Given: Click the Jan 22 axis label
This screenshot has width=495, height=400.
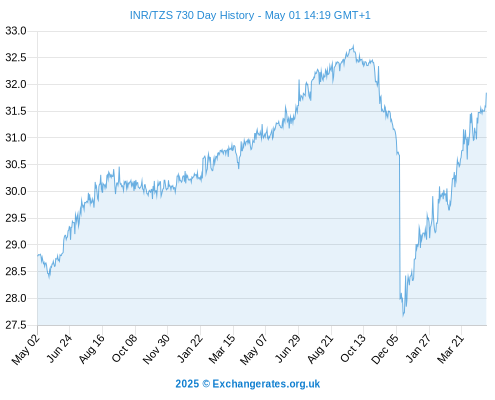Looking at the screenshot, I should 190,348.
